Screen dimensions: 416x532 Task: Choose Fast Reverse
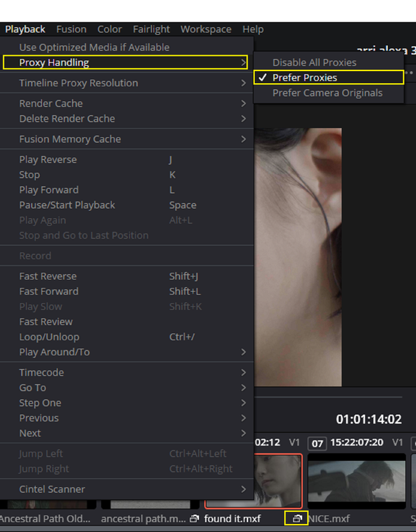pyautogui.click(x=126, y=276)
